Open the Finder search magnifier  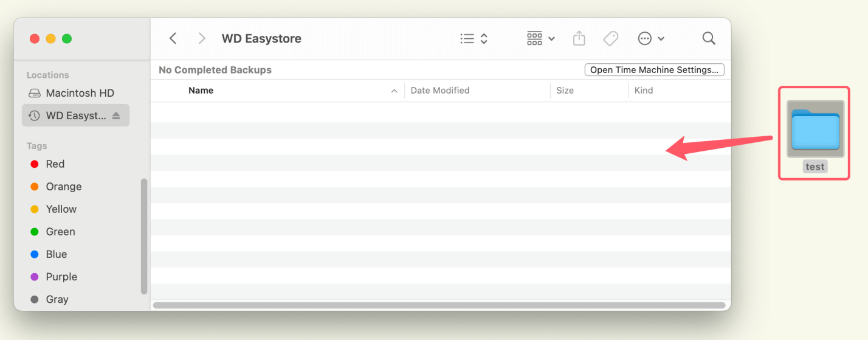tap(708, 38)
